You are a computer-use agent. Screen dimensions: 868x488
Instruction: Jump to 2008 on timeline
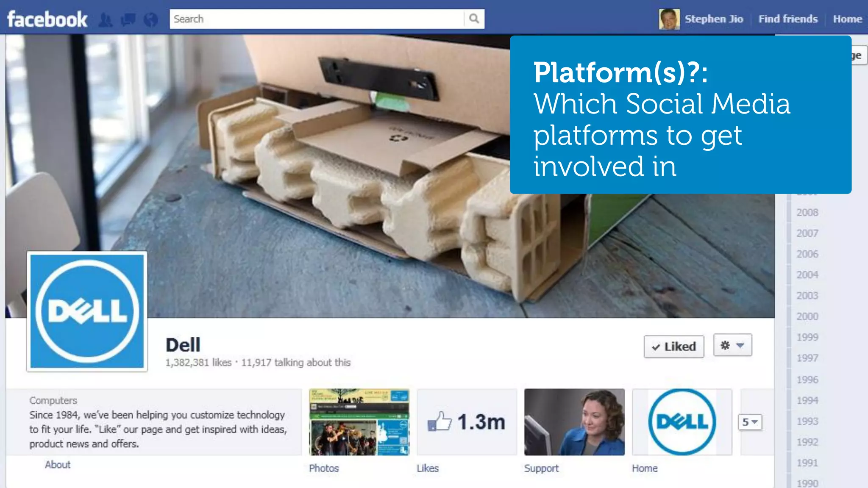pyautogui.click(x=807, y=213)
